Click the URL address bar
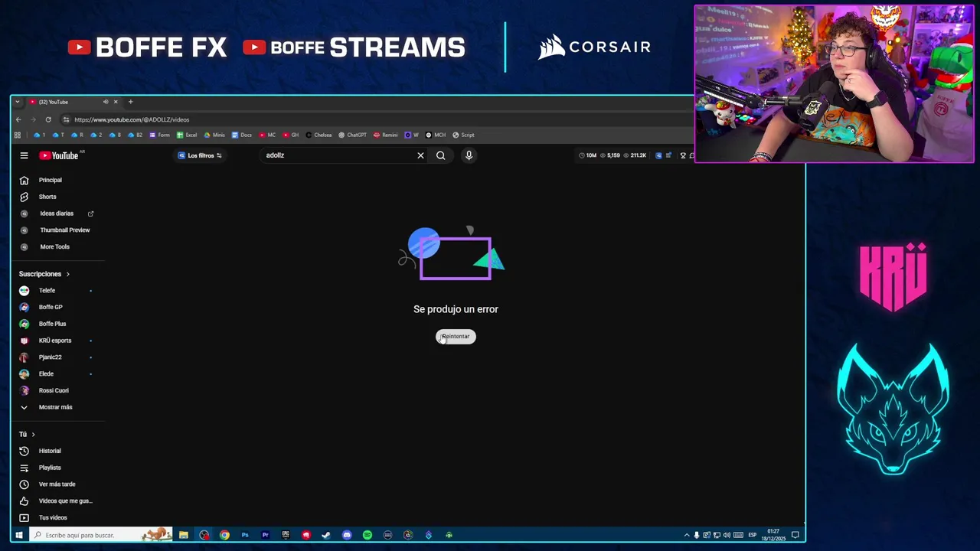 tap(375, 119)
